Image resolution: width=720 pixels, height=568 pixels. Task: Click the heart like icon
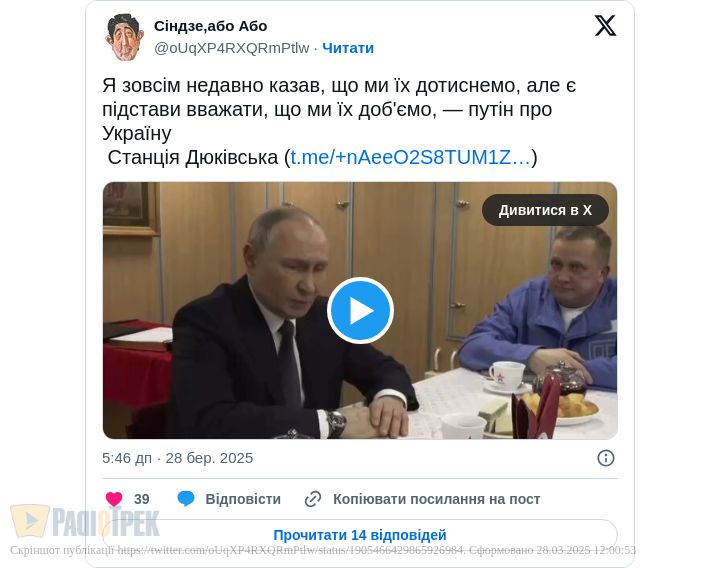pyautogui.click(x=114, y=499)
